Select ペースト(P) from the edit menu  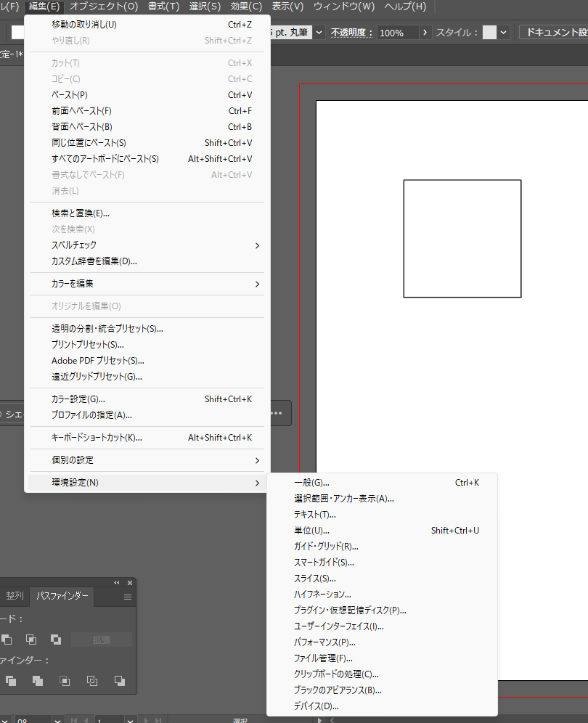(x=70, y=95)
